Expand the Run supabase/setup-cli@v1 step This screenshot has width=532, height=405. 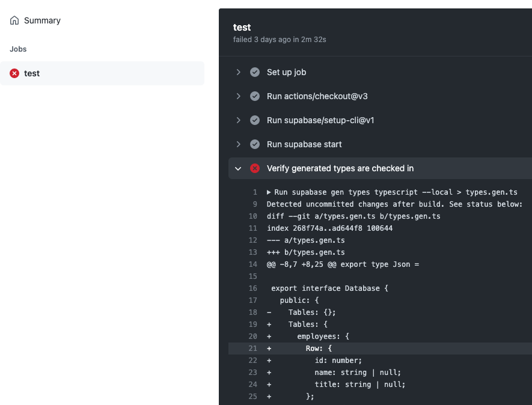click(238, 120)
